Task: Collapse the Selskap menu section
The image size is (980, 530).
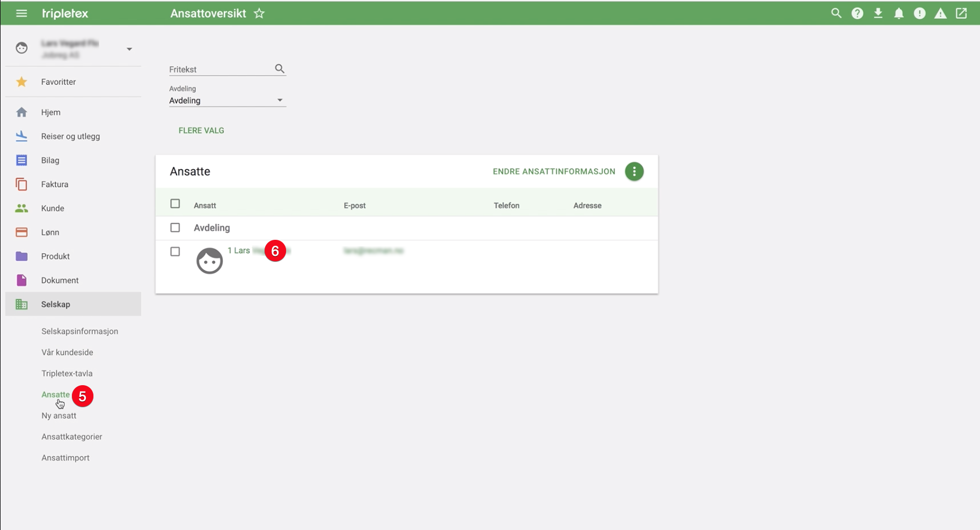Action: point(56,304)
